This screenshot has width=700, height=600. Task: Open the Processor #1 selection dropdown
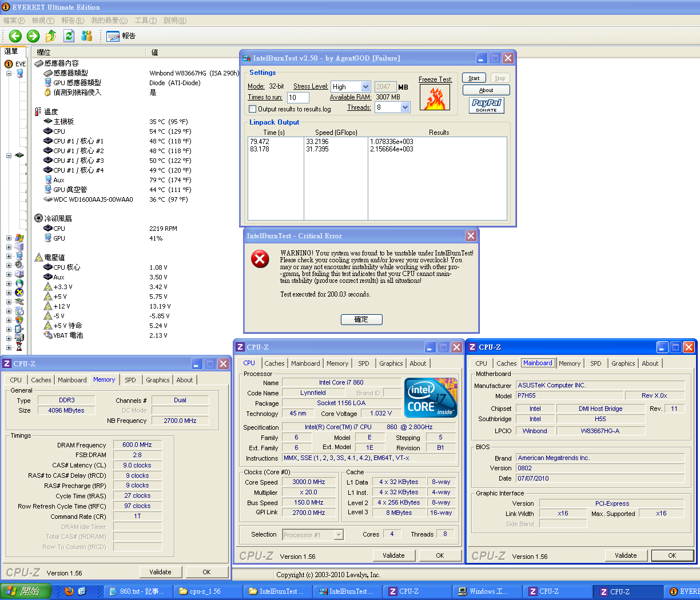click(x=339, y=535)
